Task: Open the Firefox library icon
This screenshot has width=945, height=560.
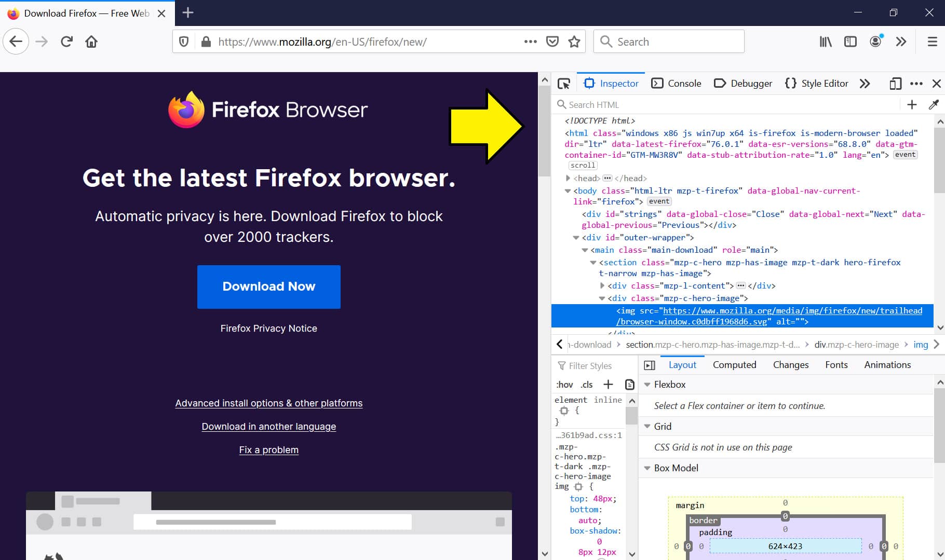Action: coord(825,42)
